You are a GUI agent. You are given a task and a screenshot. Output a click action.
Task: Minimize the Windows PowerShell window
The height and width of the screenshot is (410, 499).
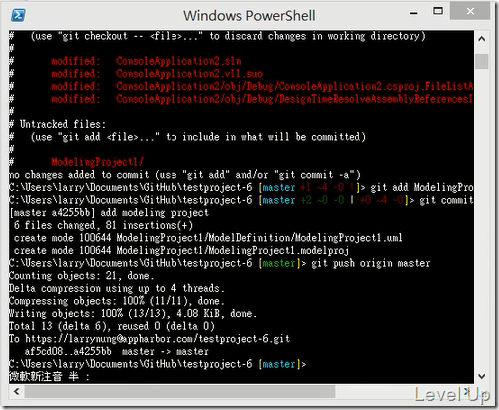pos(414,13)
